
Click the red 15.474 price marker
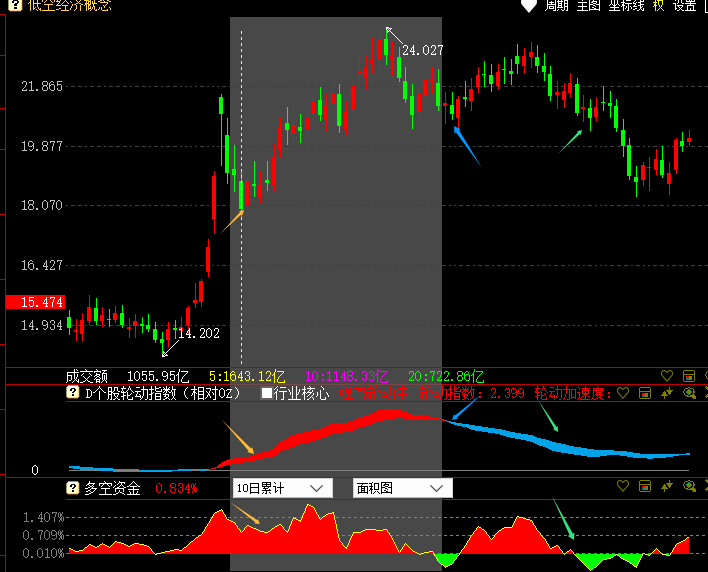coord(35,302)
